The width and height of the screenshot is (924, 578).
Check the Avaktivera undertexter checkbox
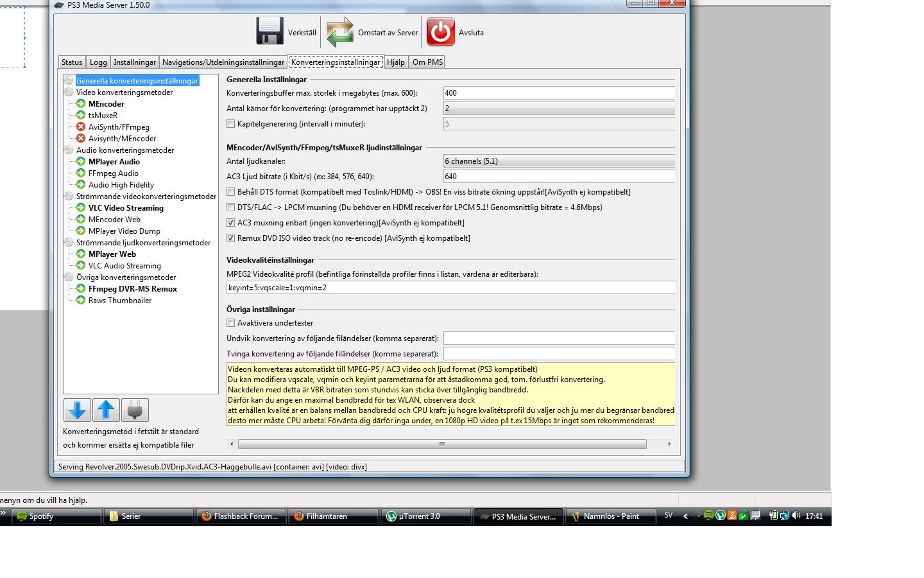(x=230, y=323)
